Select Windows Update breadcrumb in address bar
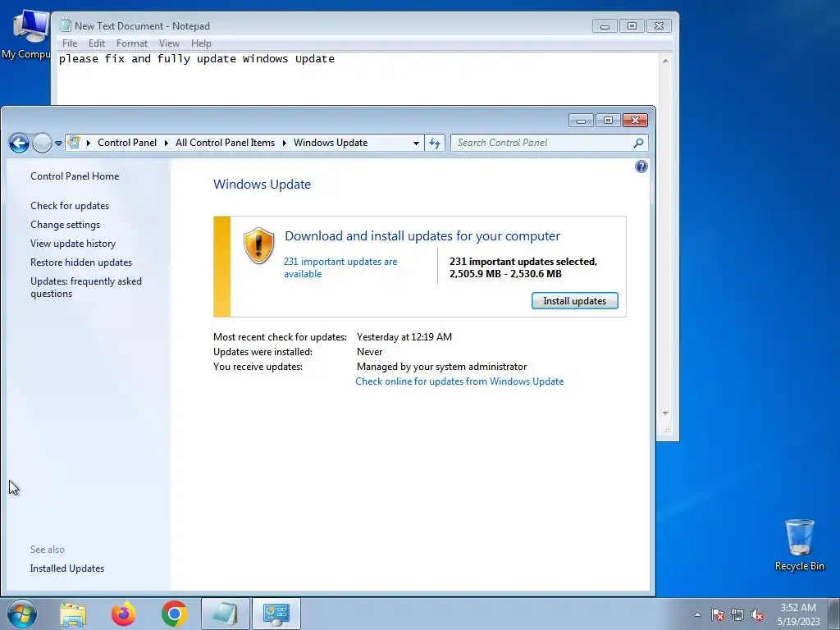 pos(331,143)
